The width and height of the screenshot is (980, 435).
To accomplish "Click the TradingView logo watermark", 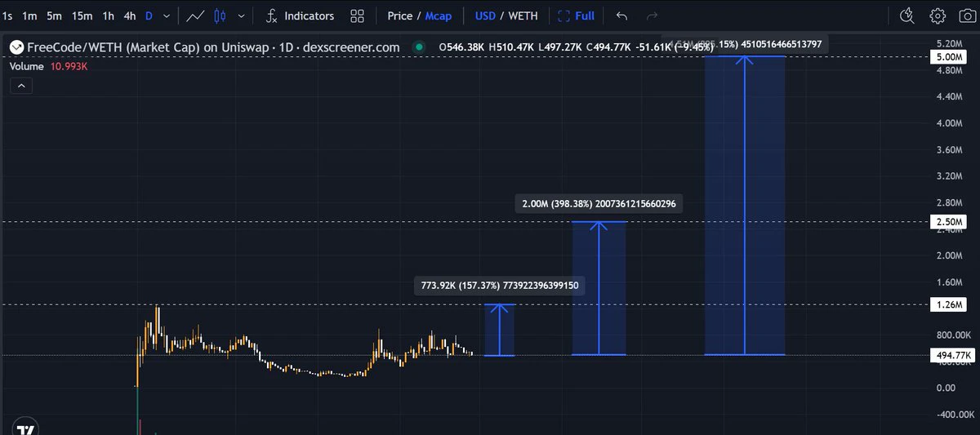I will click(25, 428).
